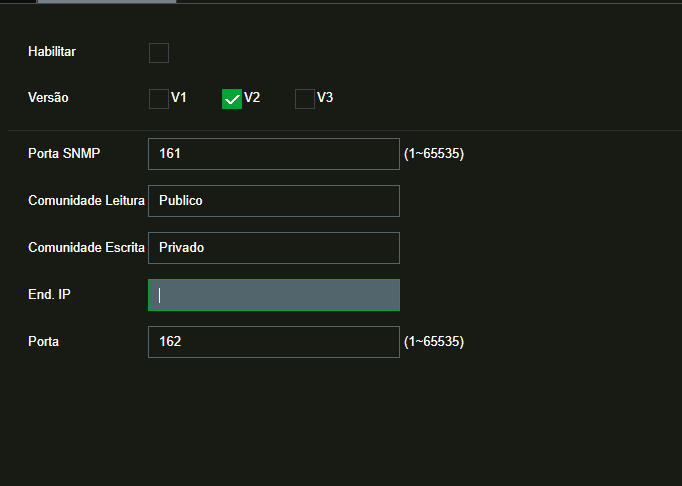The width and height of the screenshot is (682, 486).
Task: Click the Porta SNMP field showing 161
Action: [x=273, y=154]
